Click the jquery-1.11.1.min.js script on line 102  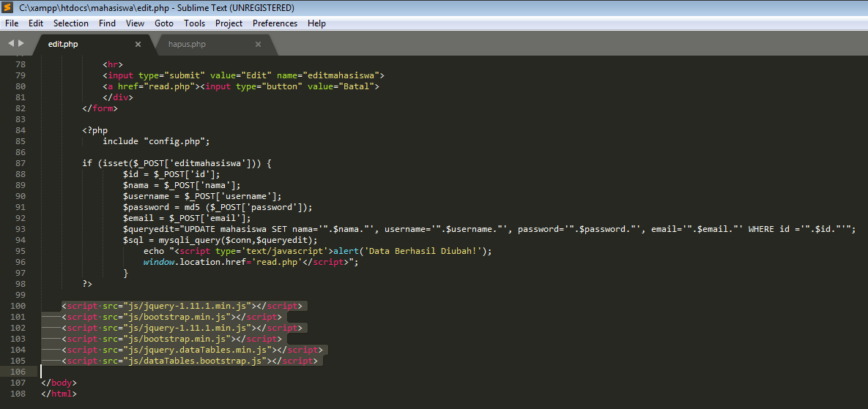[x=182, y=328]
